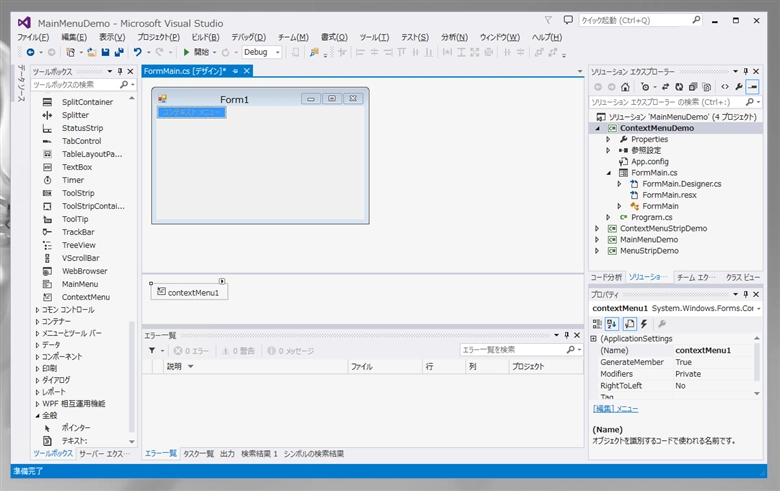Screen dimensions: 780x491
Task: Click the New Project toolbar icon
Action: pos(71,52)
